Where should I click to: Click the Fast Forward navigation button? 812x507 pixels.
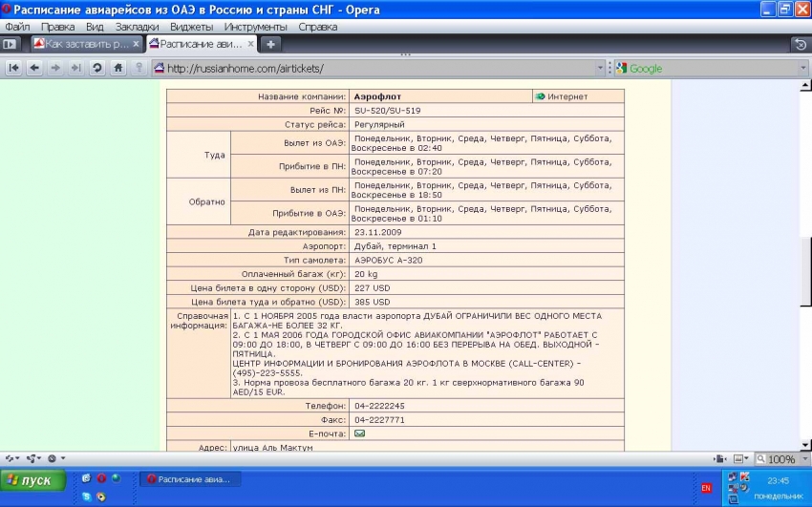[x=76, y=68]
